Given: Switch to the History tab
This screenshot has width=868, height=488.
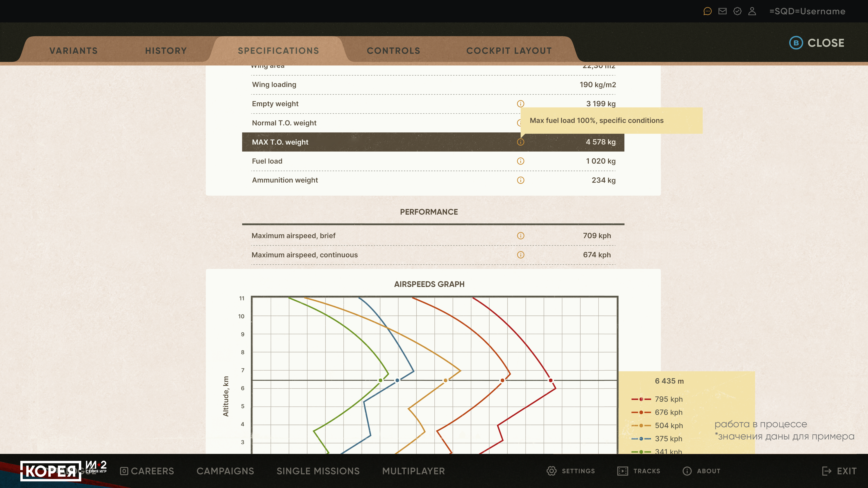Looking at the screenshot, I should pyautogui.click(x=166, y=51).
